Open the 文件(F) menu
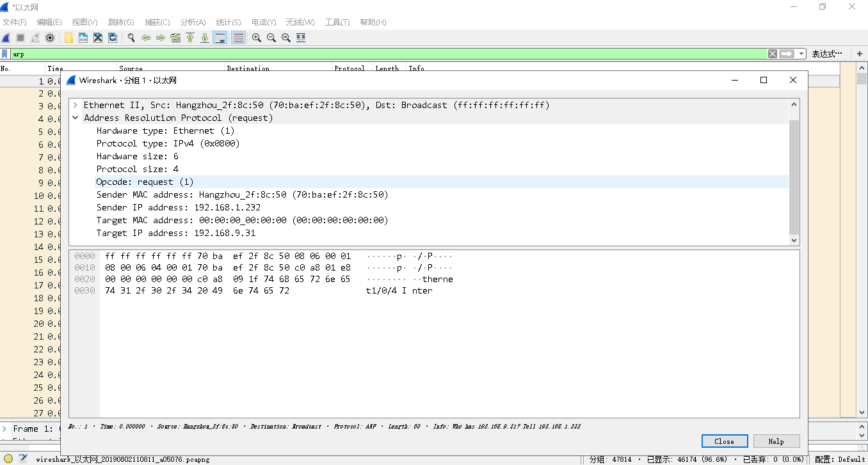Image resolution: width=868 pixels, height=465 pixels. [x=15, y=22]
